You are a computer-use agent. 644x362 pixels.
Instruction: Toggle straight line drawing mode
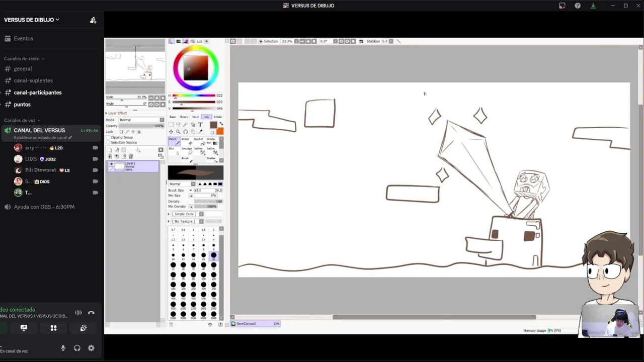coord(398,41)
